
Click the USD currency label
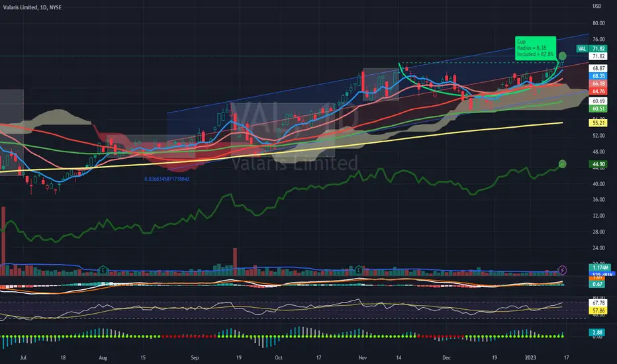pos(597,6)
